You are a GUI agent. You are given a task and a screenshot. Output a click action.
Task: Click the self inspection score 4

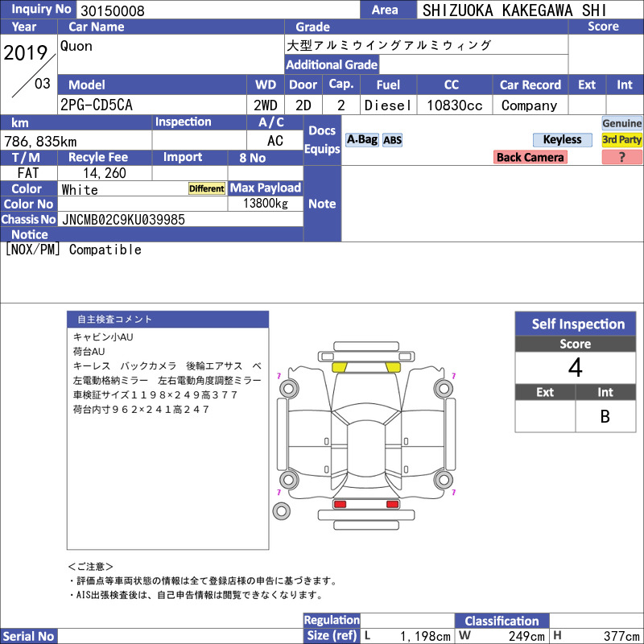[x=576, y=368]
